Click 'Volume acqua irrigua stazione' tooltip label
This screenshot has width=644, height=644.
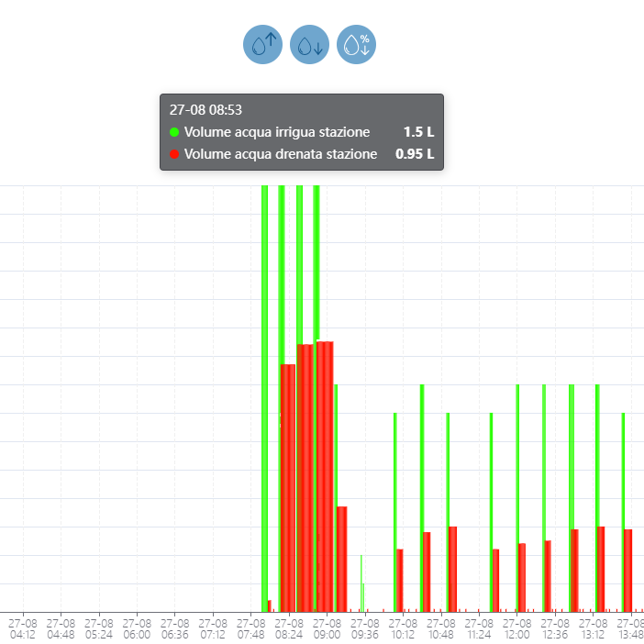276,132
